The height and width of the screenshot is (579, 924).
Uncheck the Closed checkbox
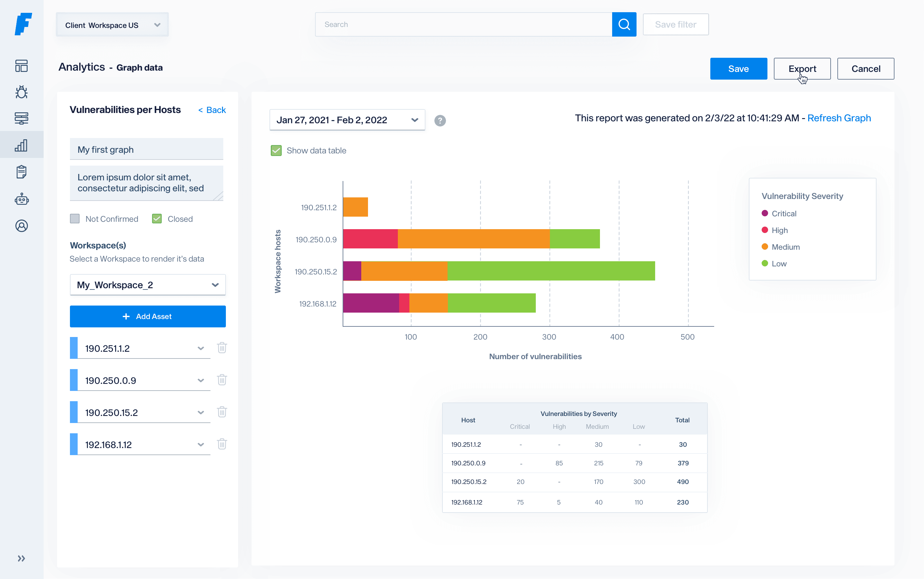click(157, 219)
